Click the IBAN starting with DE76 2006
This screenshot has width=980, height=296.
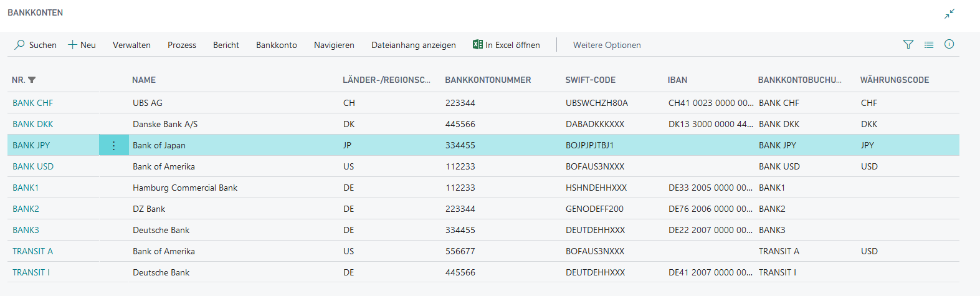[711, 209]
